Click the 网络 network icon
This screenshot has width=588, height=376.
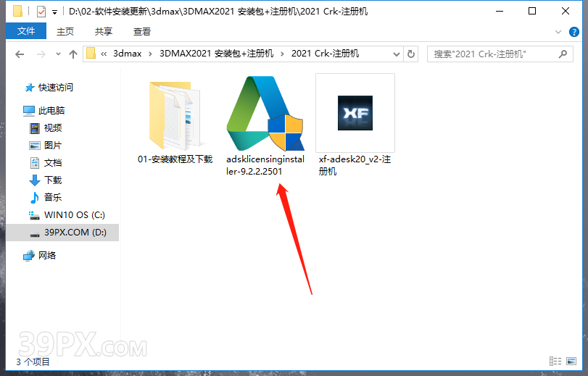pyautogui.click(x=29, y=256)
